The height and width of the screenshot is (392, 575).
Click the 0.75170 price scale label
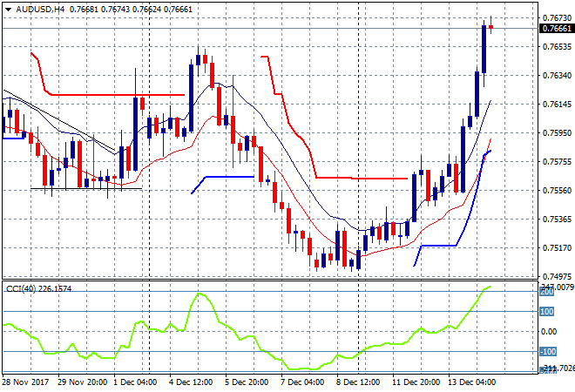click(x=557, y=248)
